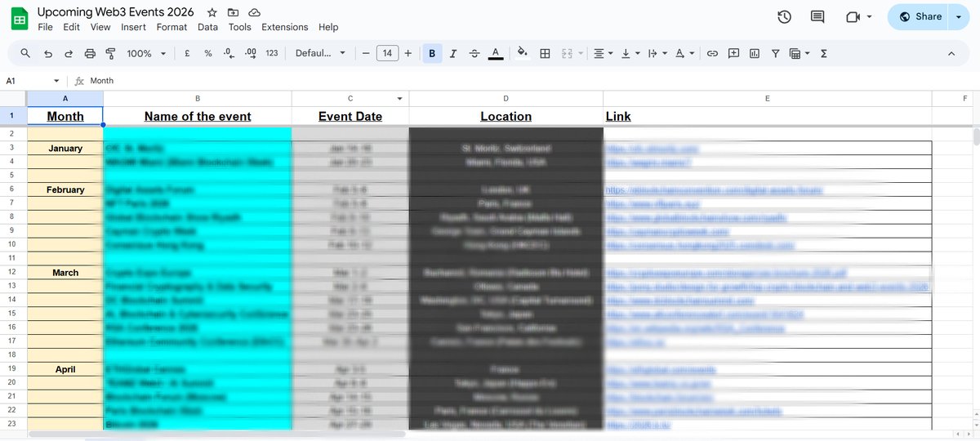This screenshot has height=441, width=980.
Task: Open the name box dropdown arrow
Action: 56,81
